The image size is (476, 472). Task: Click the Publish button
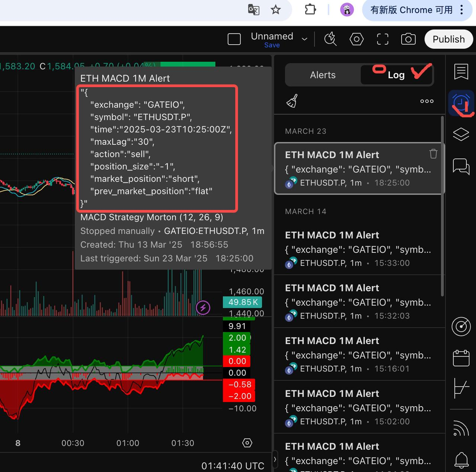448,39
